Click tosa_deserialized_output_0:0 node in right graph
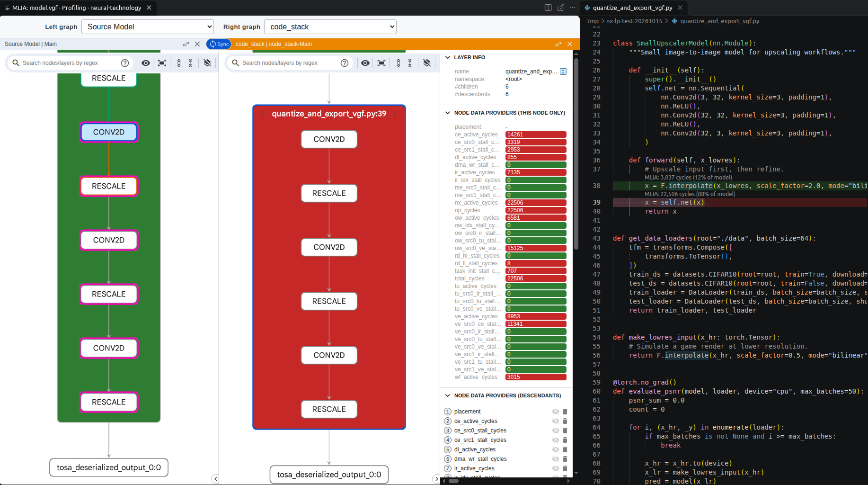 click(329, 475)
